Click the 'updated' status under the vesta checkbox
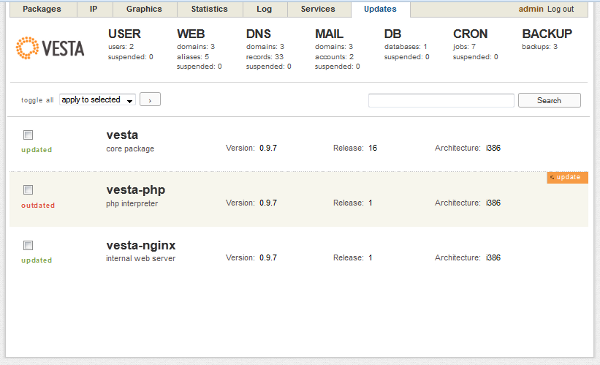The image size is (600, 365). [36, 150]
